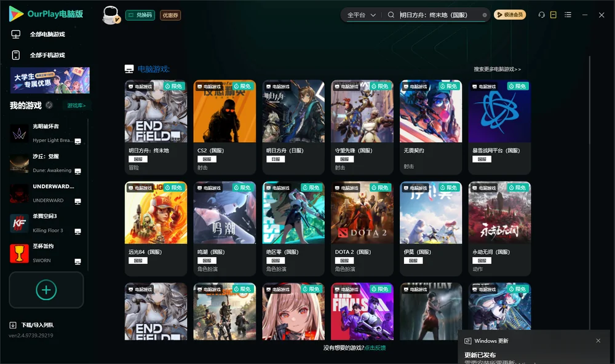Open the 绝区零 (国服) game card
615x364 pixels.
click(x=293, y=229)
